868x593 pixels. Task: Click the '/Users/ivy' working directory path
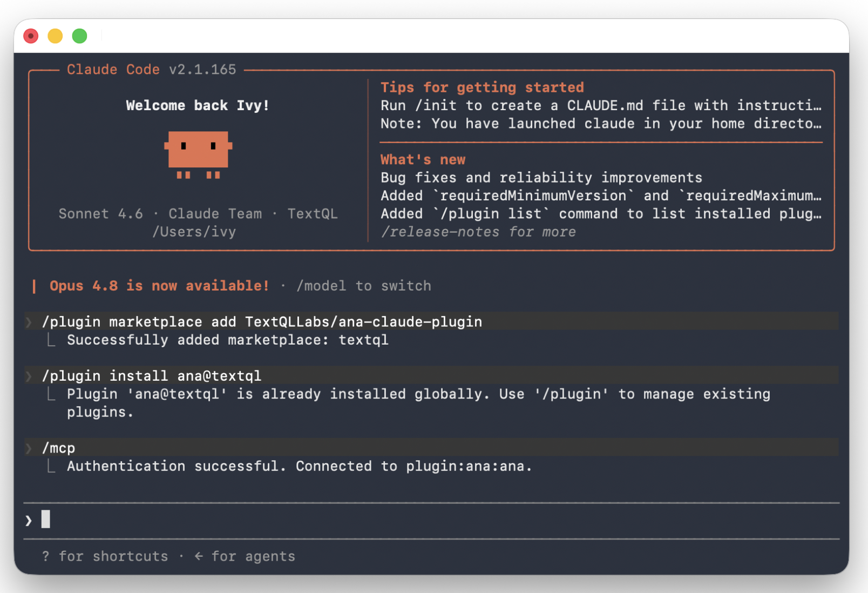coord(194,232)
